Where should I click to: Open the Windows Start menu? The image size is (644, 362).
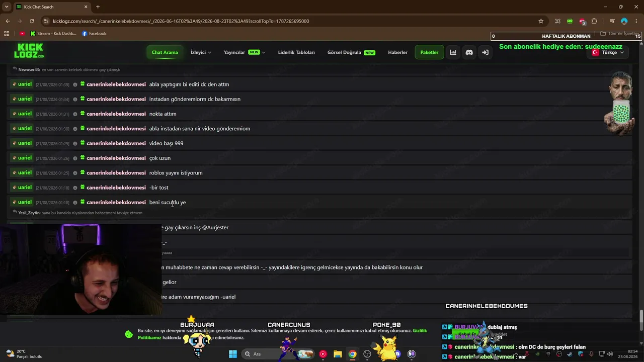(233, 354)
